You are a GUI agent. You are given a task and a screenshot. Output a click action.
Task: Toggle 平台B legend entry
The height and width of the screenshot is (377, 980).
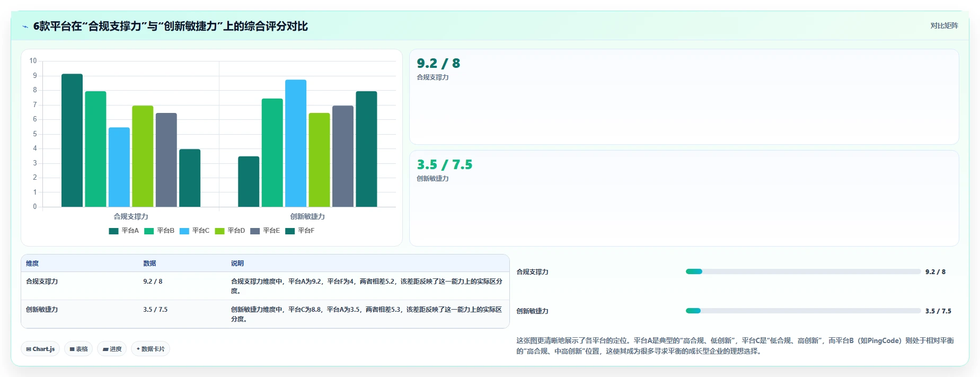(x=159, y=231)
